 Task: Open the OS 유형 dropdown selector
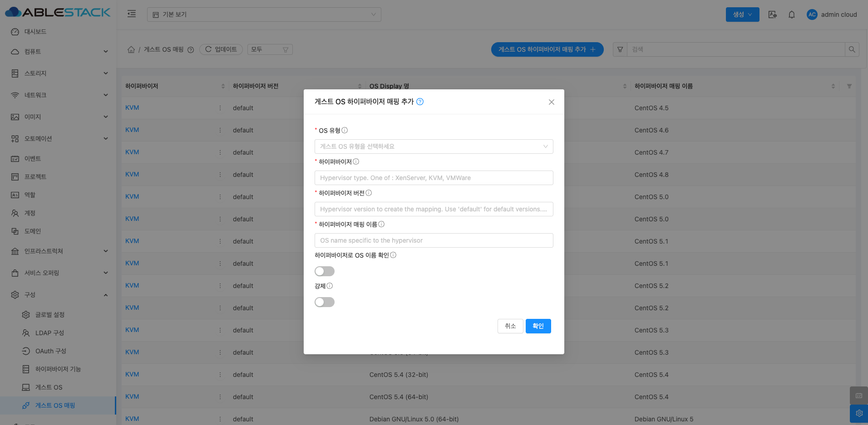pos(434,147)
